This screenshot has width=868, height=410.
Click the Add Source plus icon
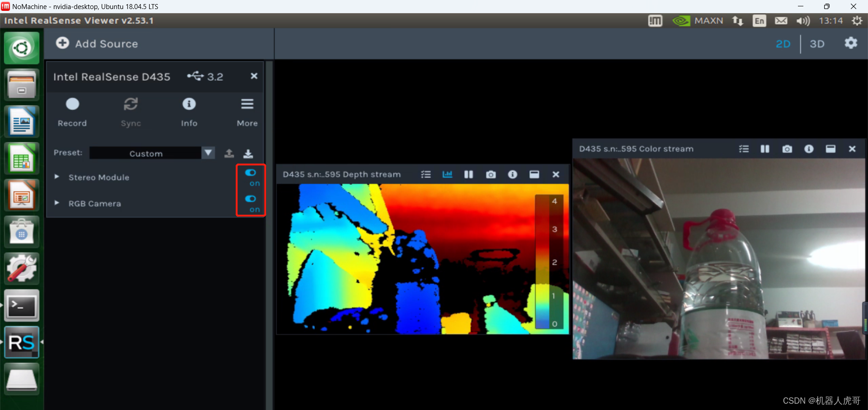click(x=62, y=43)
